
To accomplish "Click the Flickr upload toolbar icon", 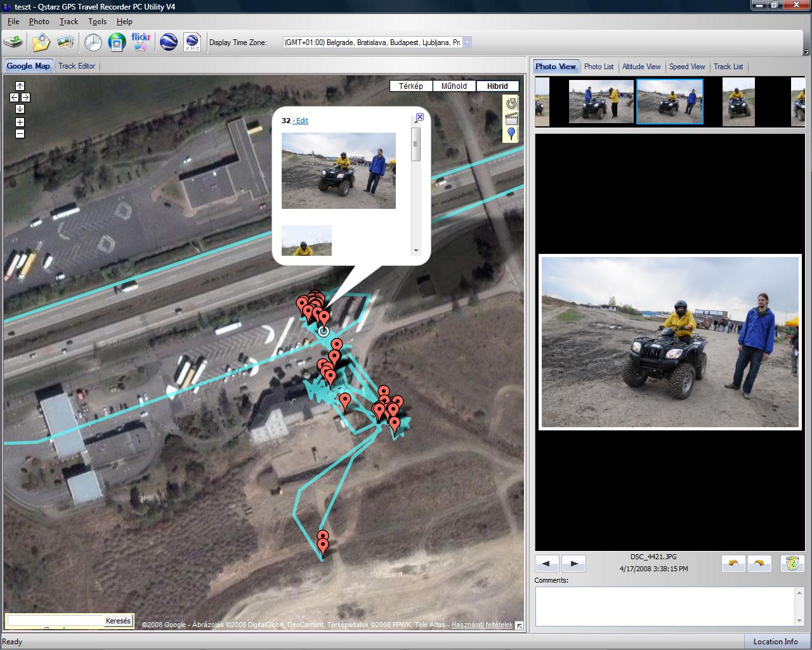I will click(141, 43).
